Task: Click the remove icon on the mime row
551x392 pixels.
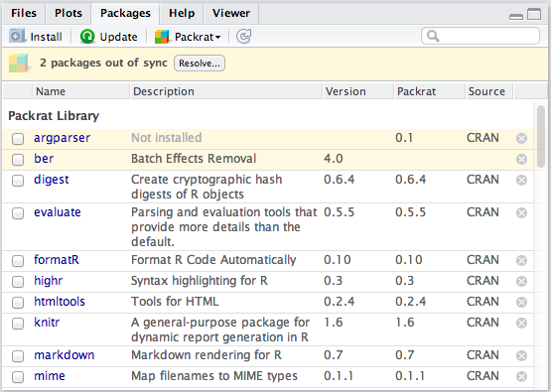Action: [521, 376]
